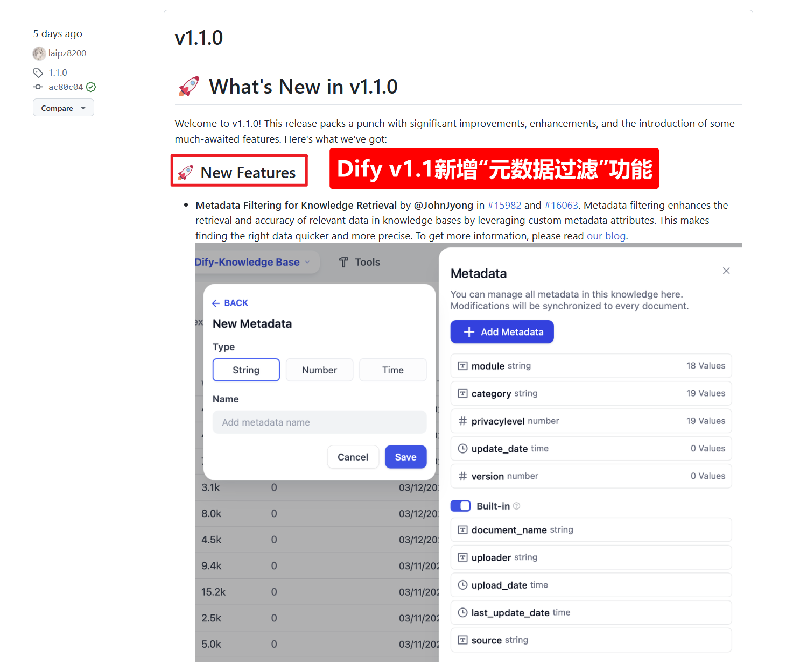Image resolution: width=786 pixels, height=672 pixels.
Task: Open the Compare dropdown
Action: (64, 108)
